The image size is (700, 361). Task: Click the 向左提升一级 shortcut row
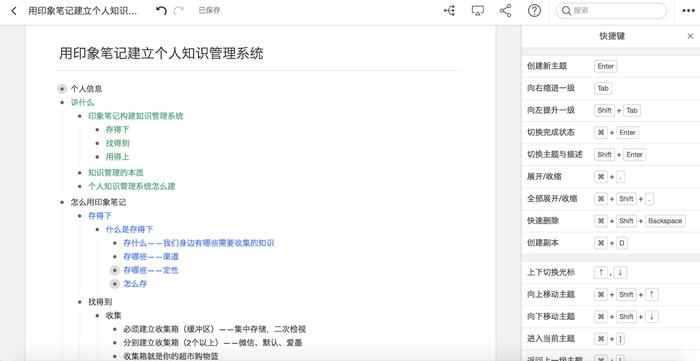coord(611,110)
